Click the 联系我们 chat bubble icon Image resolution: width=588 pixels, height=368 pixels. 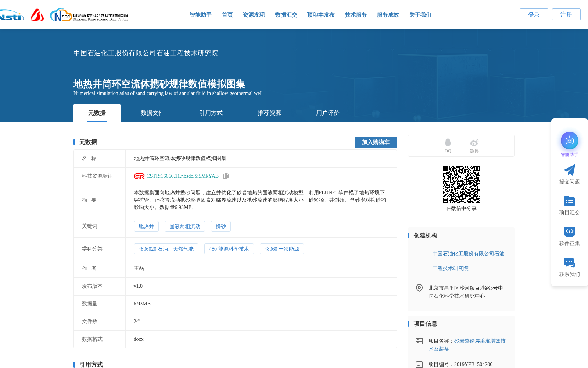569,262
